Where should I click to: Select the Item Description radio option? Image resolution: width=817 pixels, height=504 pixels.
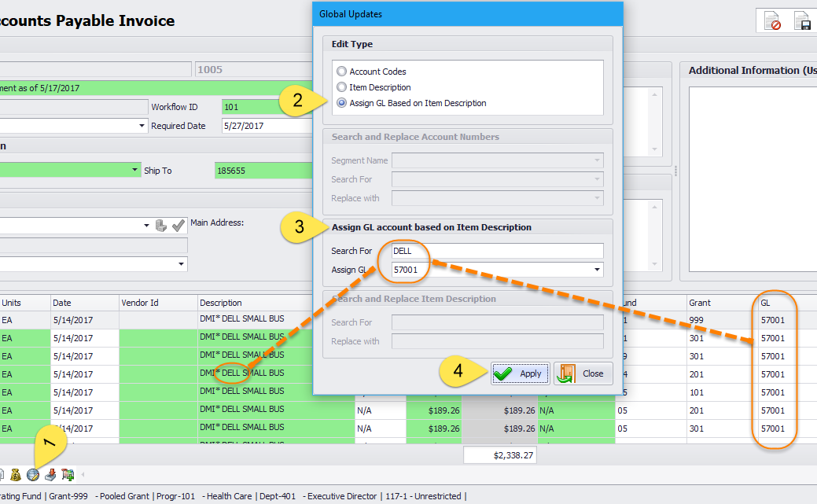(x=341, y=87)
